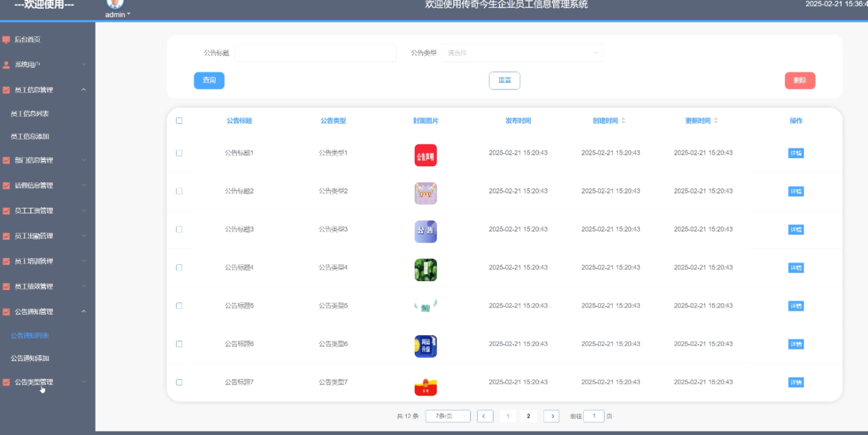Open cover image for 公告标题2
The height and width of the screenshot is (435, 868).
(x=425, y=194)
